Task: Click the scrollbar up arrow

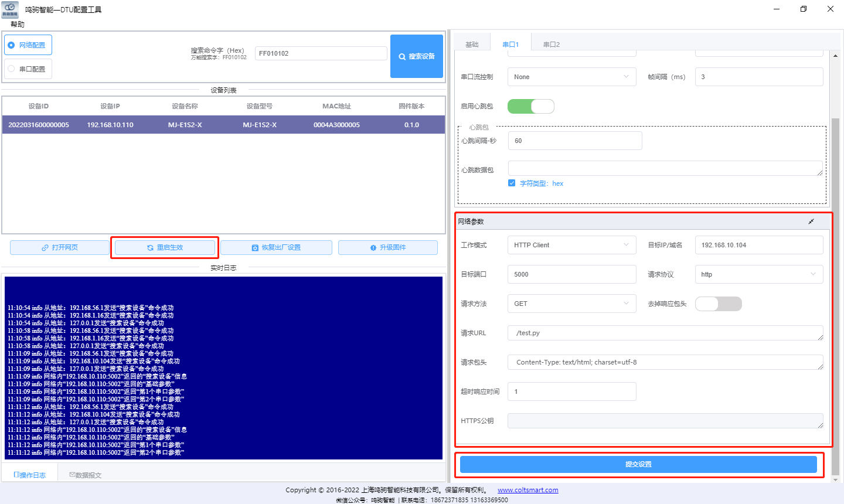Action: [836, 55]
